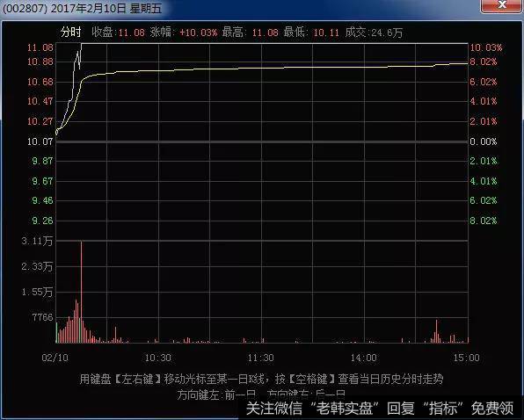Select volume axis label 7766
The height and width of the screenshot is (420, 524).
[42, 317]
